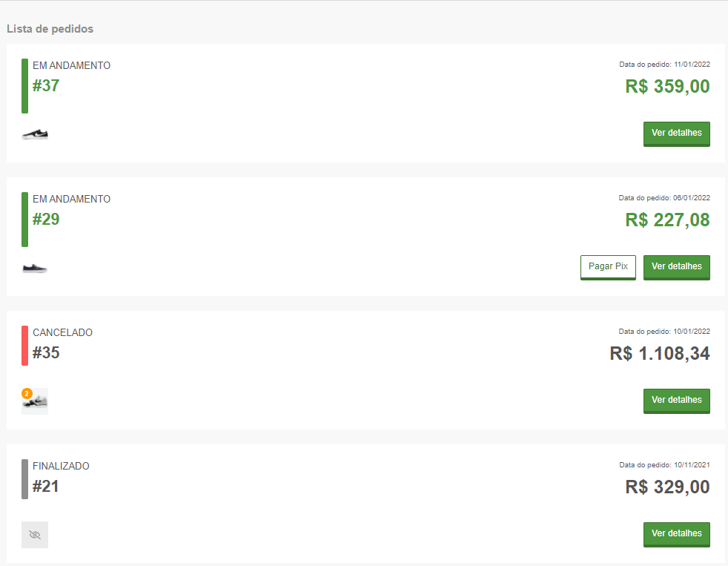
Task: Click the CANCELADO status label
Action: pyautogui.click(x=62, y=332)
